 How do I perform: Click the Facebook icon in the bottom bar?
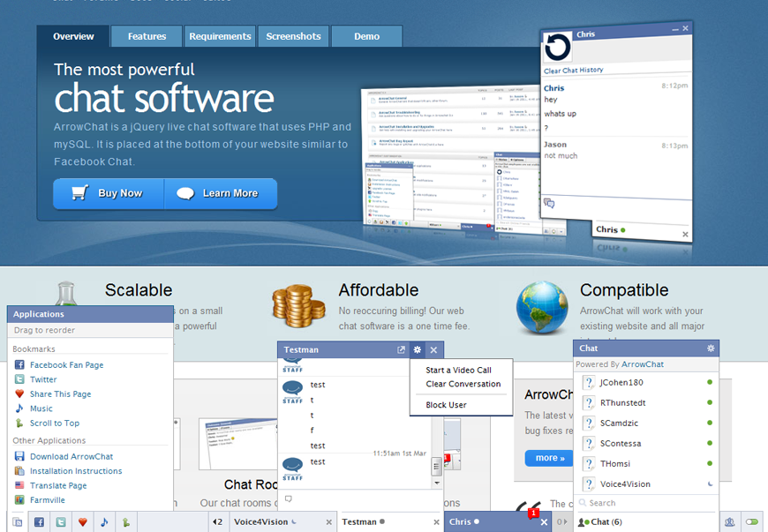[39, 522]
